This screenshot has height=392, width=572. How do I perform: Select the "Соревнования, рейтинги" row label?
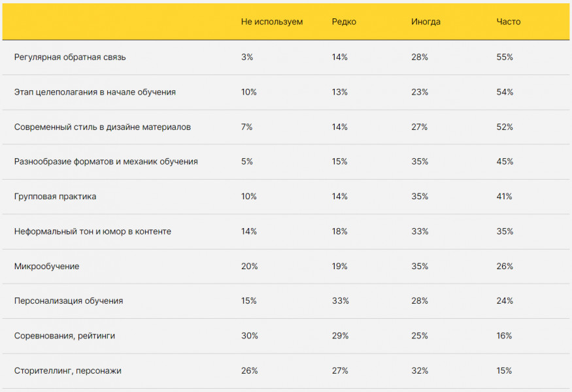coord(65,336)
